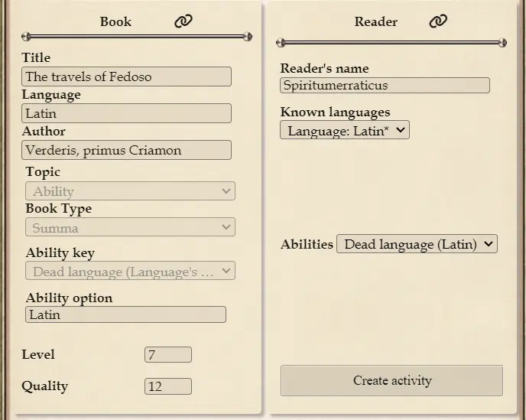Click the Reader panel header title

coord(375,21)
